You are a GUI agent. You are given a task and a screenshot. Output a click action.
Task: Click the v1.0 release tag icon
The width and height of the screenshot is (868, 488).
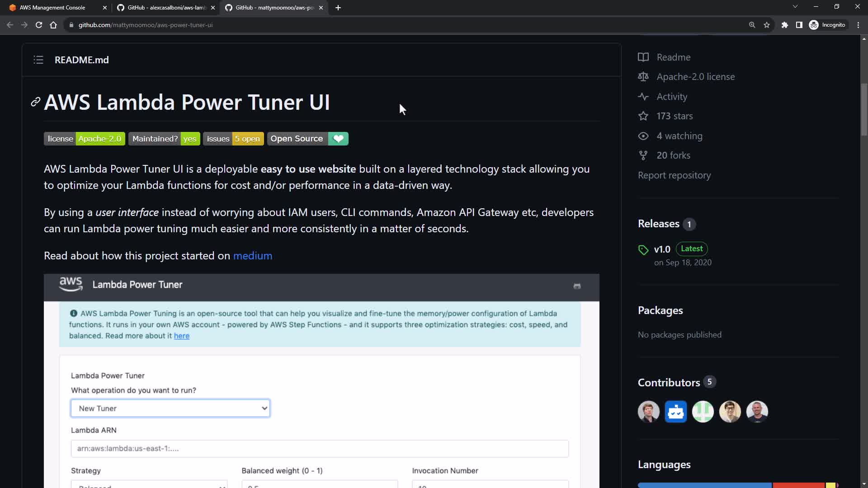[643, 250]
